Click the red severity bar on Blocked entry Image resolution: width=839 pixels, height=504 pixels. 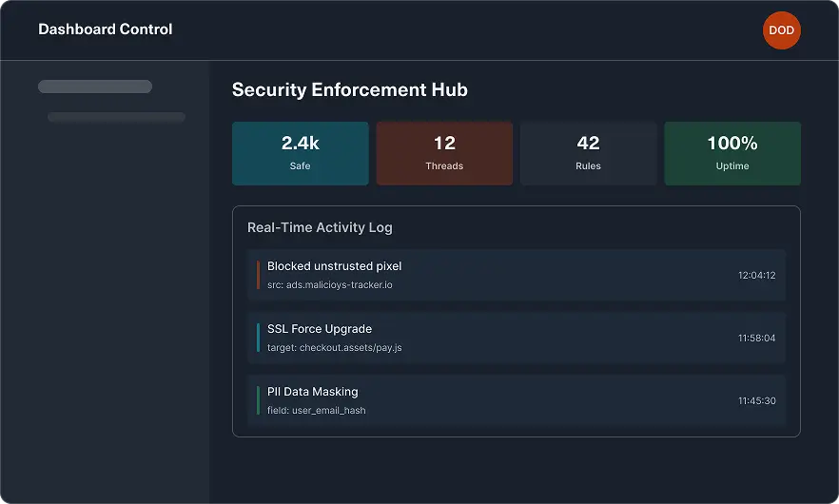tap(258, 275)
